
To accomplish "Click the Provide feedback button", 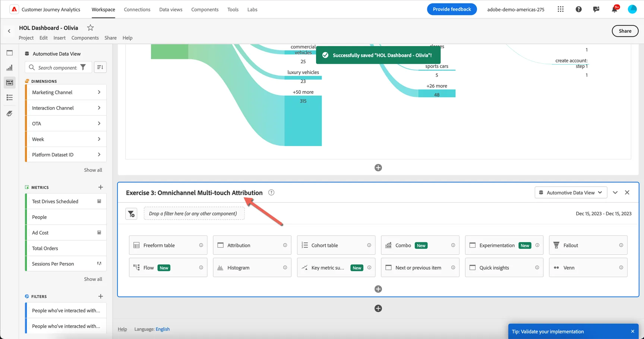I will (x=452, y=9).
